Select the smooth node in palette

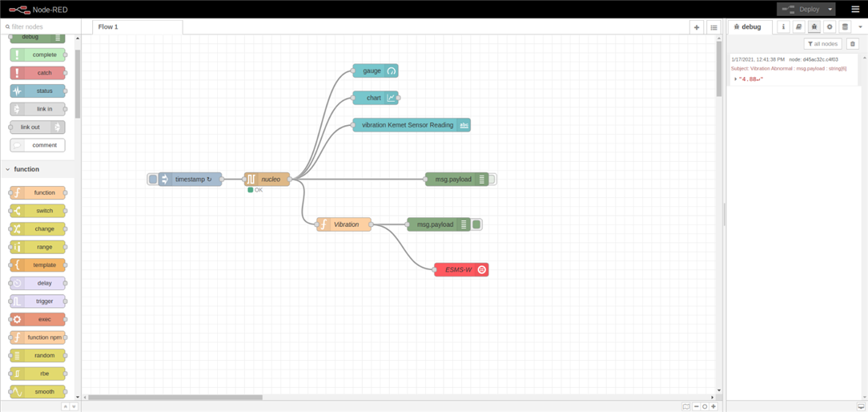click(38, 391)
